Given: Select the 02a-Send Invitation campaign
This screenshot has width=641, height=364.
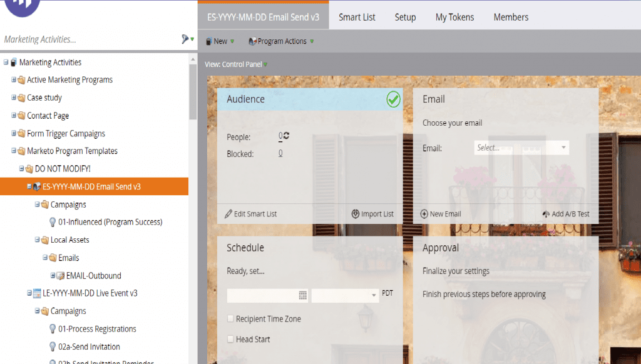Looking at the screenshot, I should tap(89, 347).
